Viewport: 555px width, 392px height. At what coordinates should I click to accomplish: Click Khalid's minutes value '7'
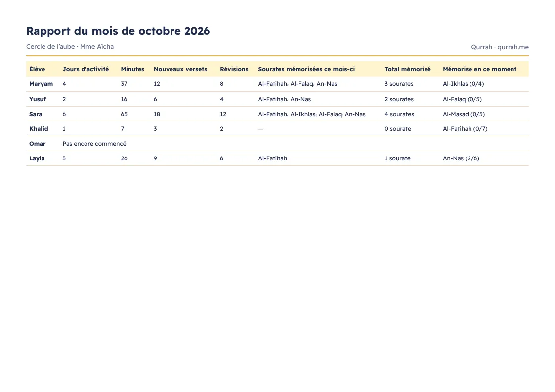(123, 129)
